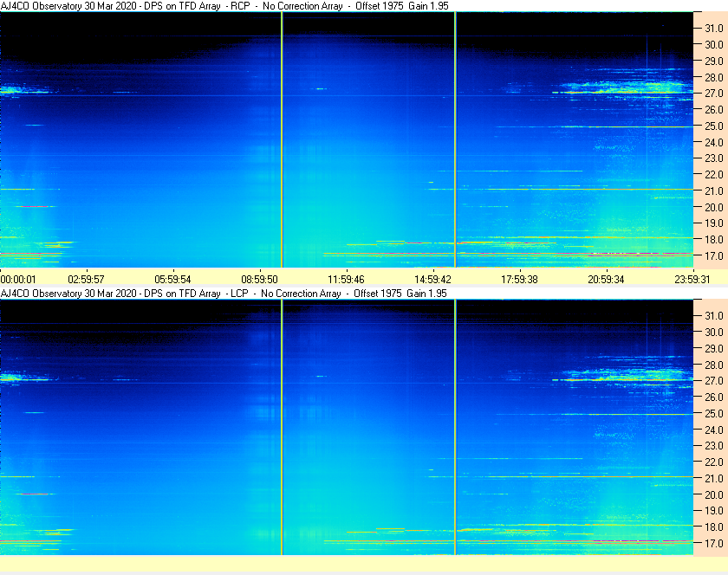
Task: Click 23.0 frequency label on LCP axis
Action: coord(714,445)
